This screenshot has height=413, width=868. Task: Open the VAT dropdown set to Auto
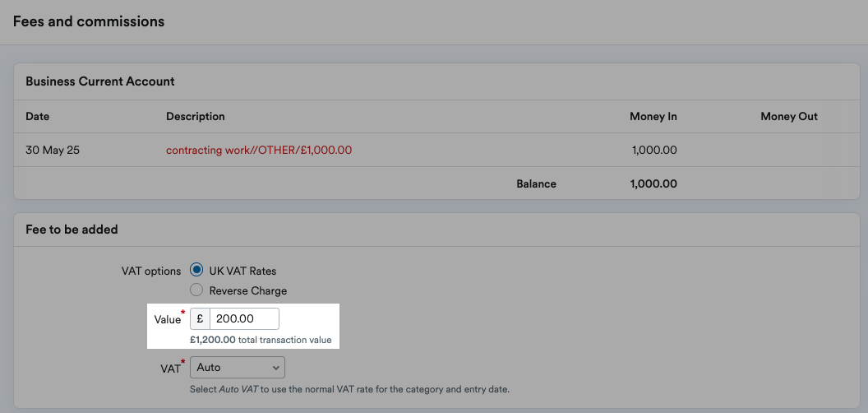point(238,367)
